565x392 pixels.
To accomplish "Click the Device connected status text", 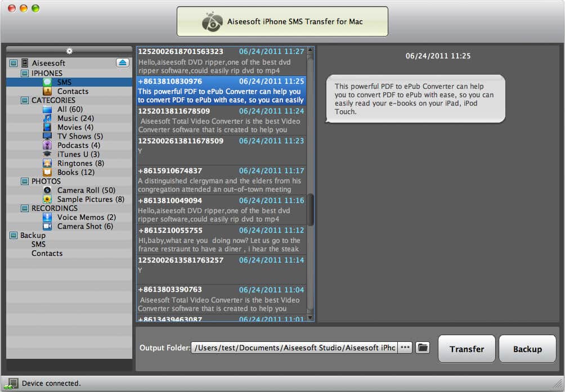I will (51, 384).
